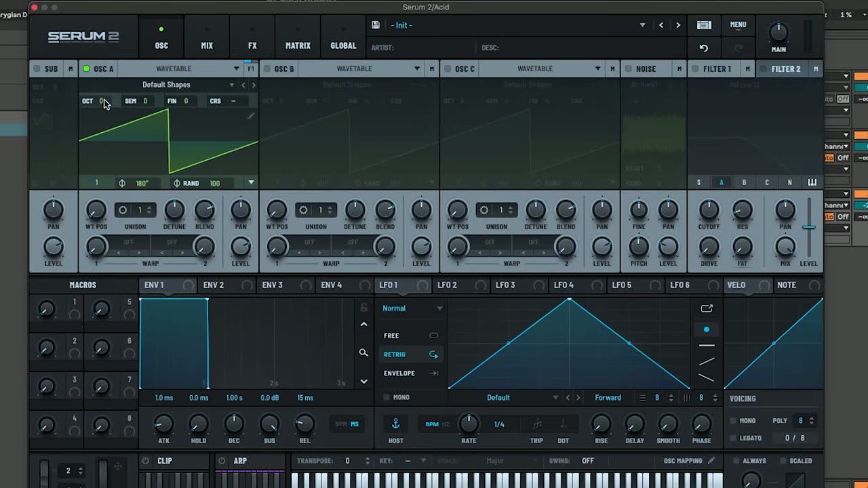Open the LFO Normal mode dropdown
The height and width of the screenshot is (488, 868).
click(439, 308)
